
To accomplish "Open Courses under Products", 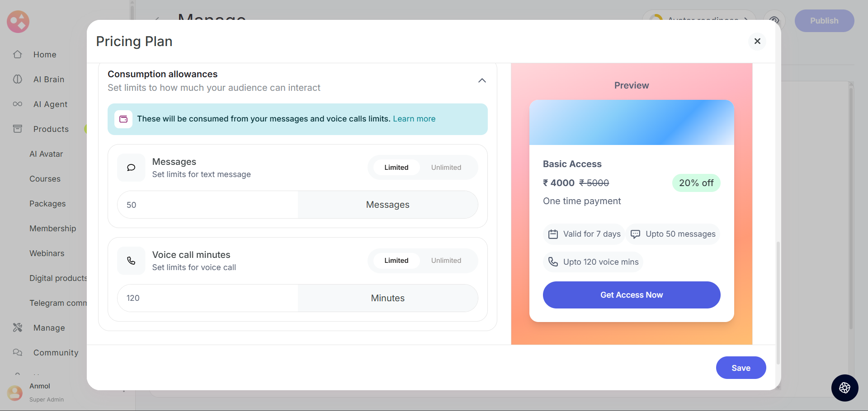I will 45,179.
